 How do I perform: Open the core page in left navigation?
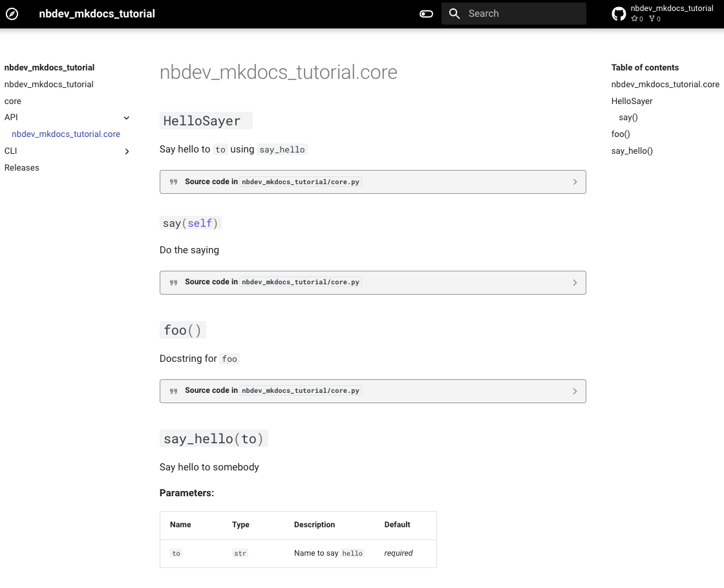click(x=13, y=101)
